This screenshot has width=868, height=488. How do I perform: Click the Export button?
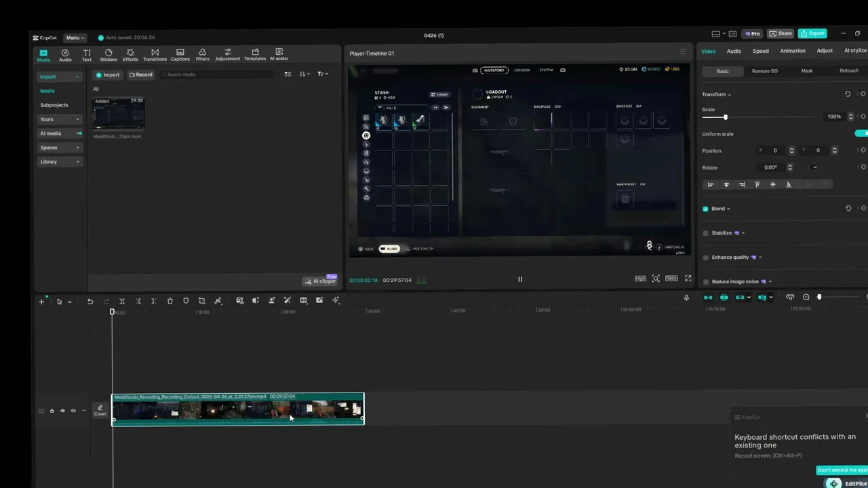pos(812,33)
